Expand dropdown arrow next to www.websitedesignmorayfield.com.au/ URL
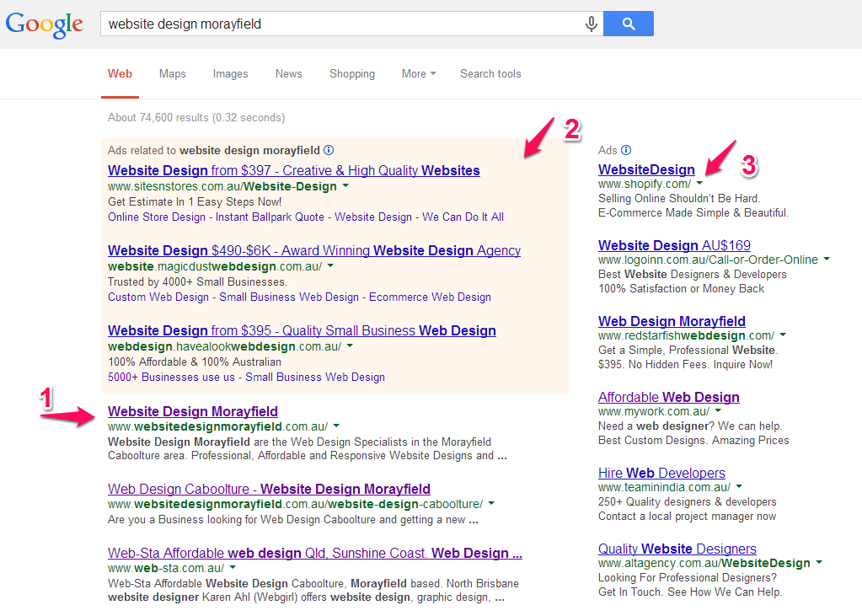862x616 pixels. coord(336,426)
